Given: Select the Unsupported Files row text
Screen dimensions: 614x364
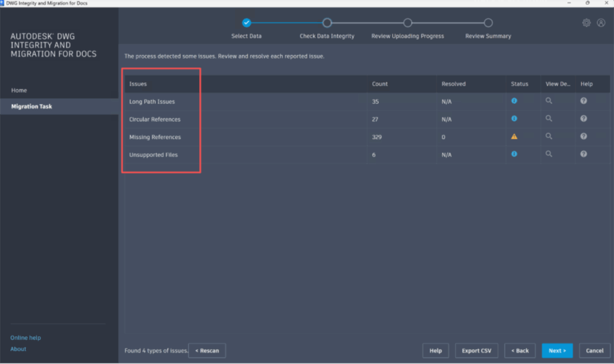Looking at the screenshot, I should pos(153,155).
